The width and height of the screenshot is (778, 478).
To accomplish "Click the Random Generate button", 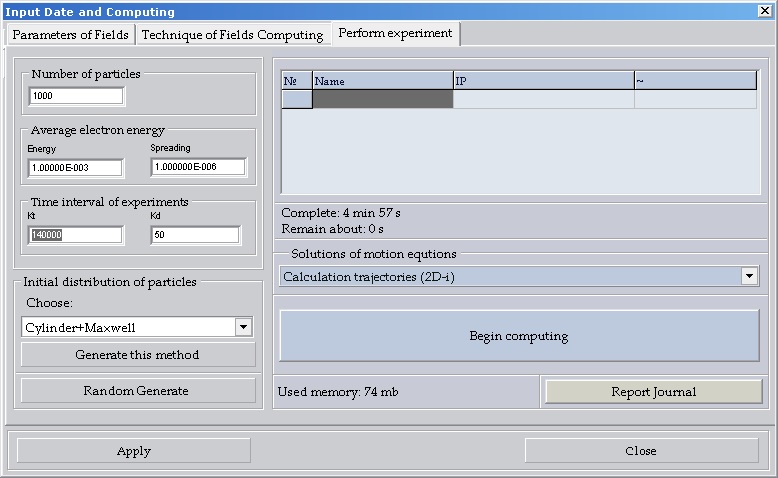I will pos(136,391).
